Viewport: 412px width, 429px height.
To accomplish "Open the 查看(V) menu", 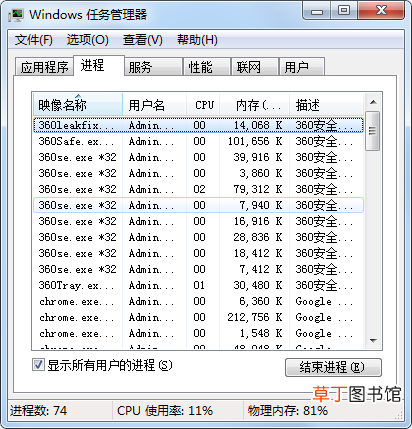I will 143,40.
